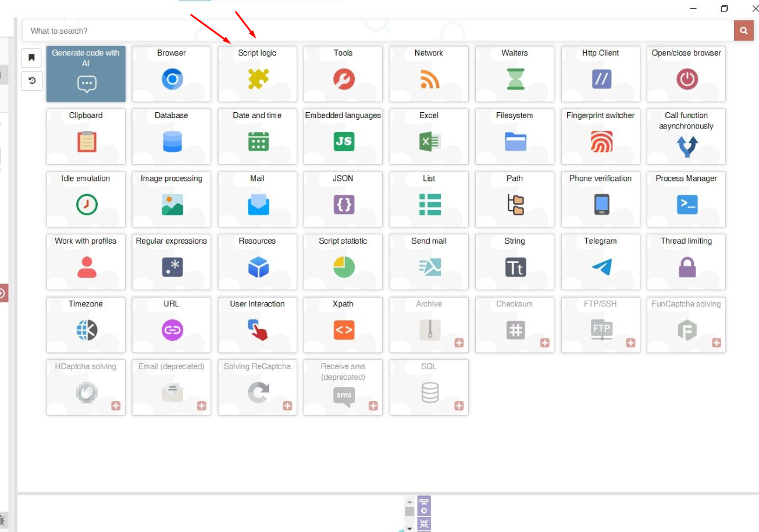This screenshot has width=759, height=532.
Task: Open the Thread limiting module
Action: click(x=686, y=262)
